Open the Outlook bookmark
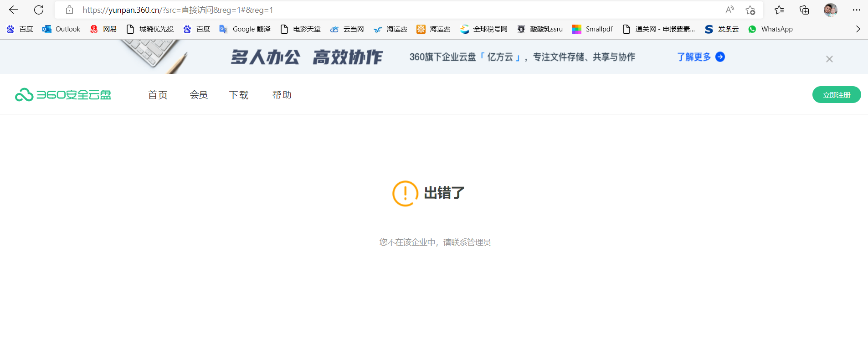This screenshot has height=340, width=868. point(61,29)
